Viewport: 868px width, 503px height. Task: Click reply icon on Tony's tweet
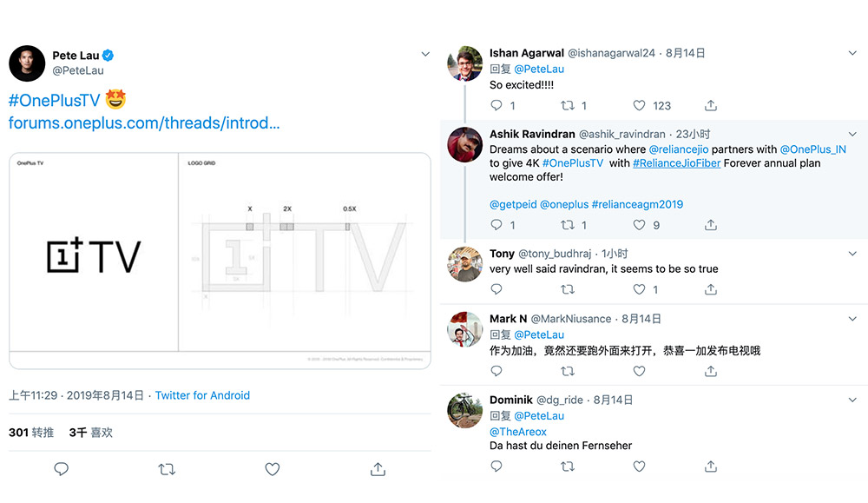click(x=496, y=289)
